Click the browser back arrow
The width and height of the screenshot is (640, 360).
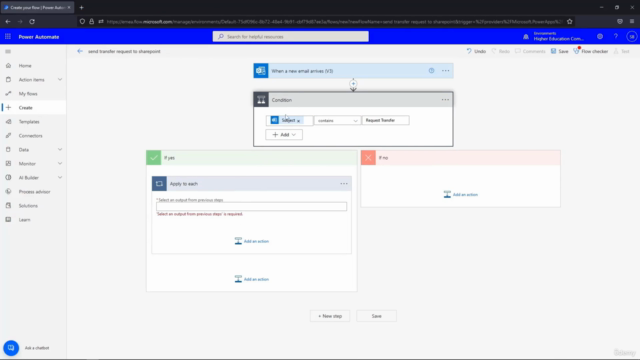tap(8, 22)
